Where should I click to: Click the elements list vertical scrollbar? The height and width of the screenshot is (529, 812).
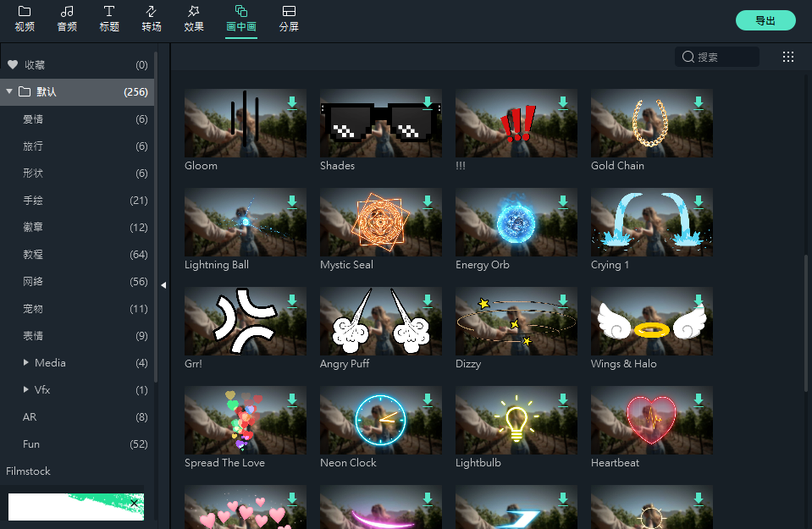806,323
